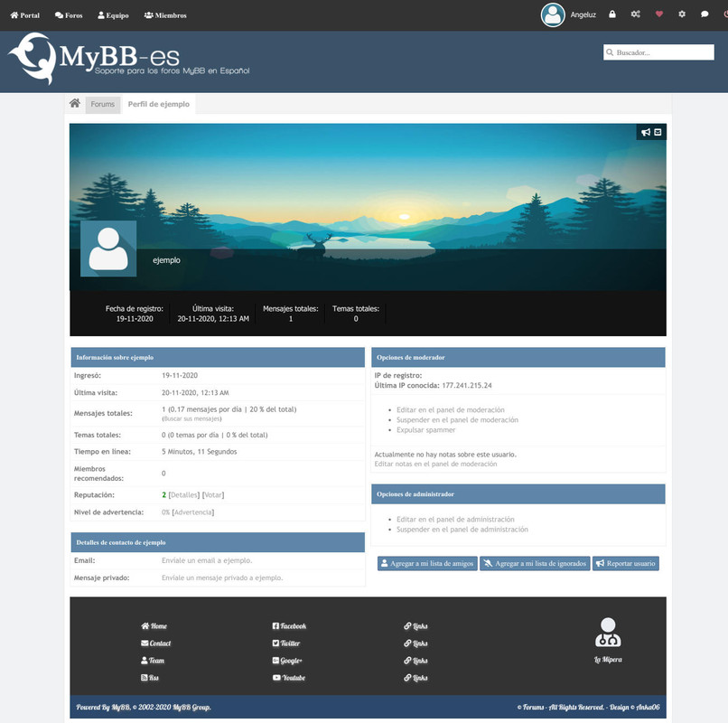
Task: Open the Portal menu item
Action: click(x=25, y=15)
